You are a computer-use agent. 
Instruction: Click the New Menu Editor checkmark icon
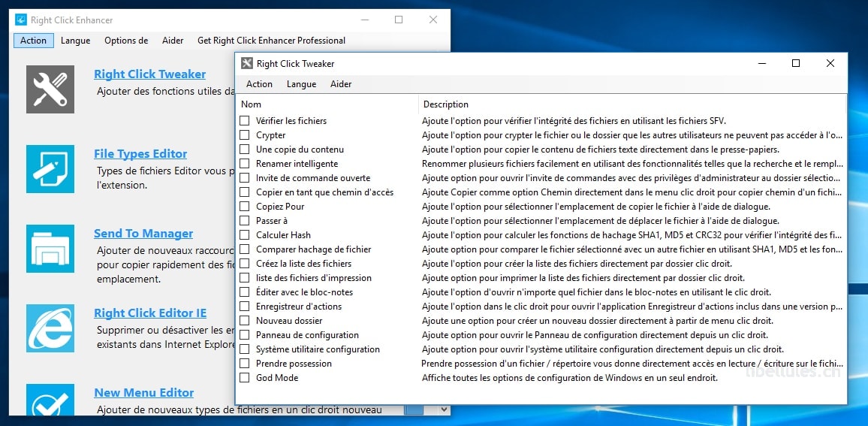(x=50, y=400)
